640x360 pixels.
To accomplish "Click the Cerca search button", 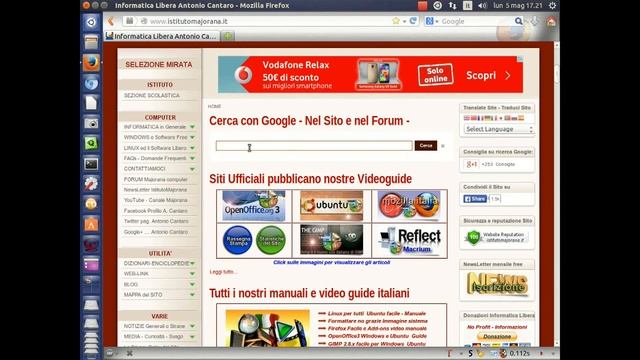I will click(x=426, y=146).
